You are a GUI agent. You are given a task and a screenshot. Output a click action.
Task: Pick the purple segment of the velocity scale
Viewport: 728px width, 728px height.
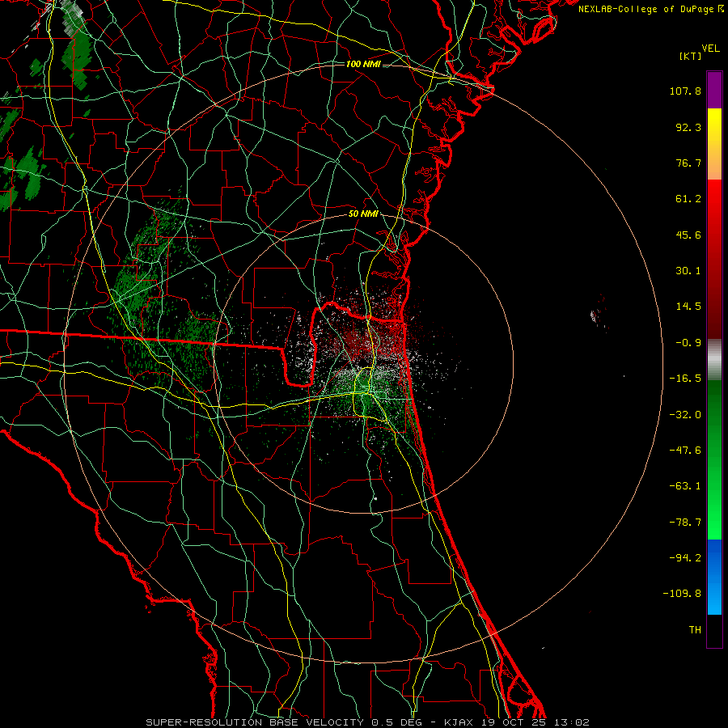(714, 90)
